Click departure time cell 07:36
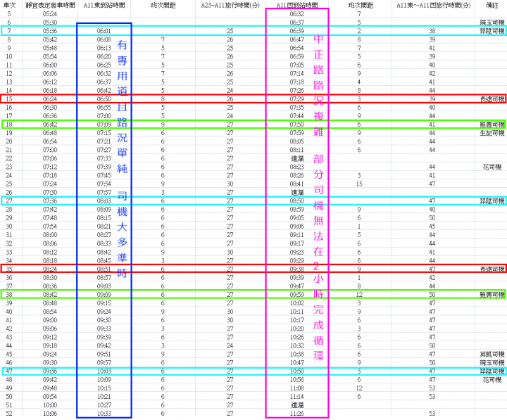Image resolution: width=507 pixels, height=420 pixels. (50, 201)
